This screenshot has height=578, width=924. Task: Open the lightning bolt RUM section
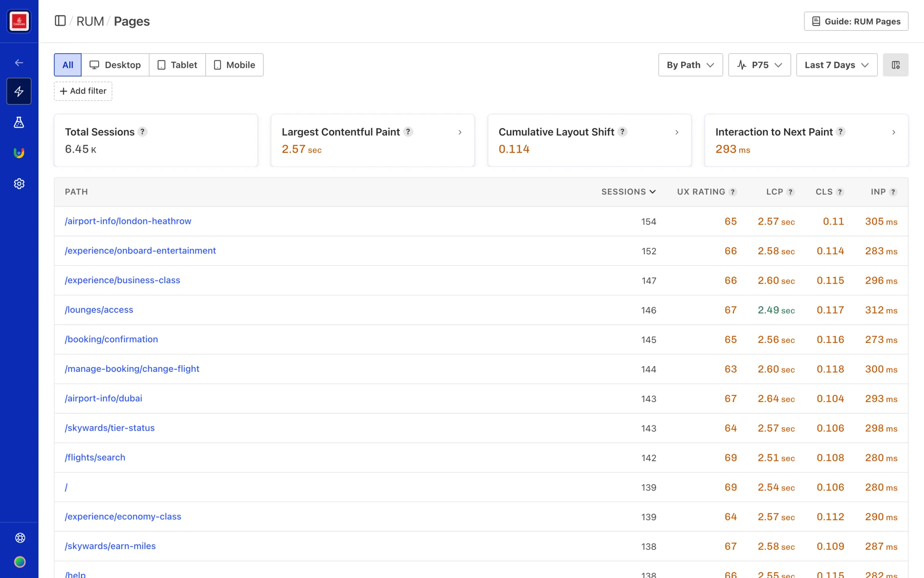tap(19, 91)
